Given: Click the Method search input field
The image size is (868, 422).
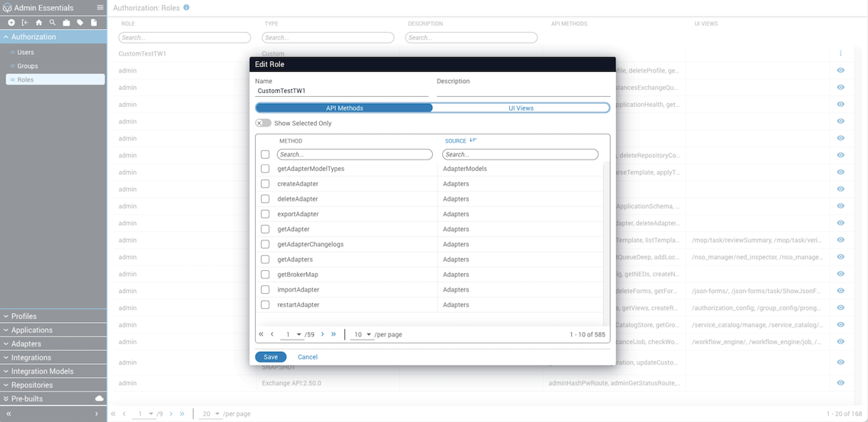Looking at the screenshot, I should point(354,154).
